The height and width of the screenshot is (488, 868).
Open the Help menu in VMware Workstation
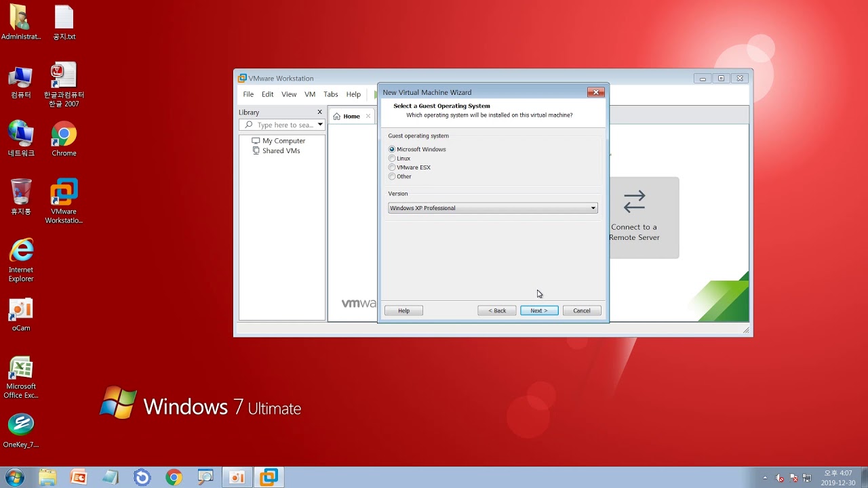[353, 94]
